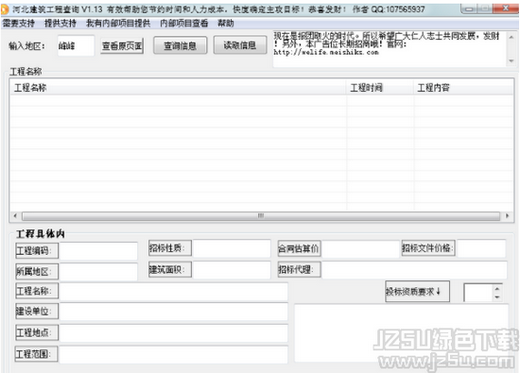Click the 招标性质 button label
Viewport: 520px width, 373px height.
click(170, 248)
